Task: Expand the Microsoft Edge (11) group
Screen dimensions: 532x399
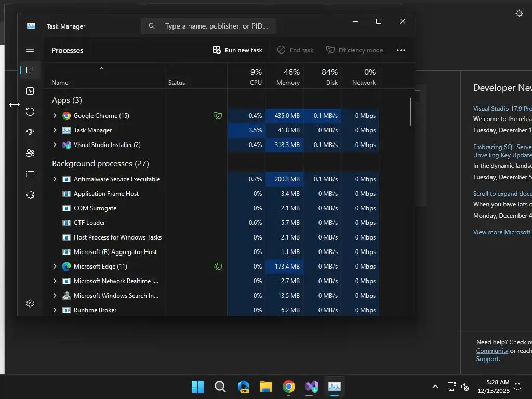Action: (x=55, y=267)
